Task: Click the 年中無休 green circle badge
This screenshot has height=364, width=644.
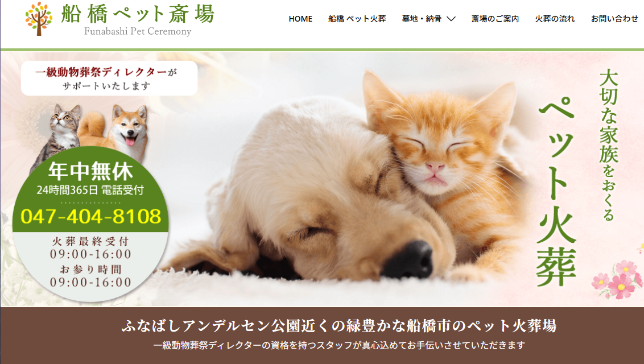Action: (x=90, y=189)
